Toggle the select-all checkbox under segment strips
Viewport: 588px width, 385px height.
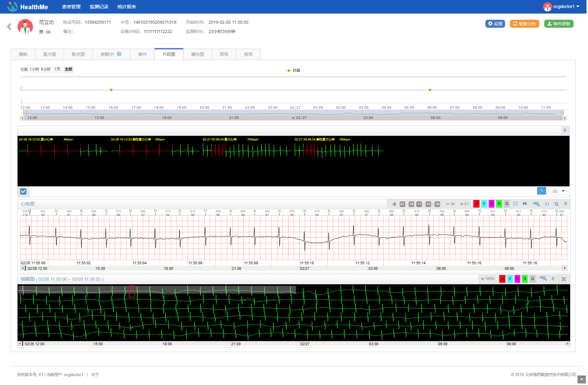tap(23, 191)
